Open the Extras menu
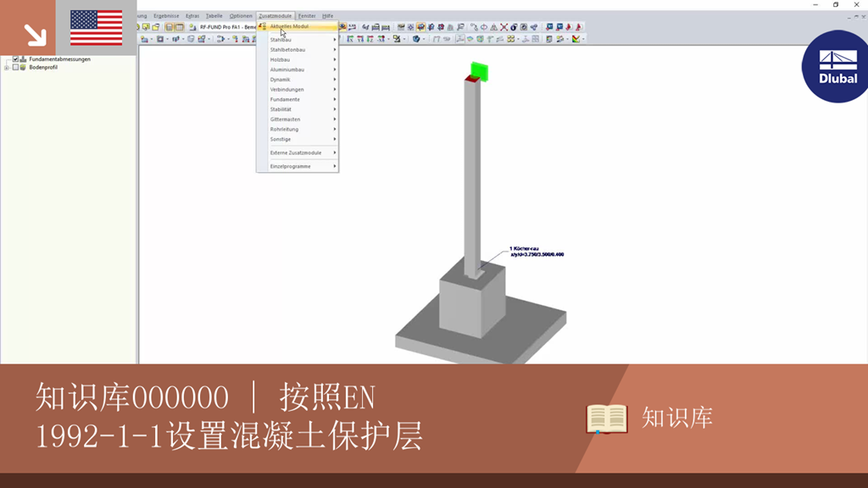Viewport: 868px width, 488px height. pyautogui.click(x=192, y=16)
